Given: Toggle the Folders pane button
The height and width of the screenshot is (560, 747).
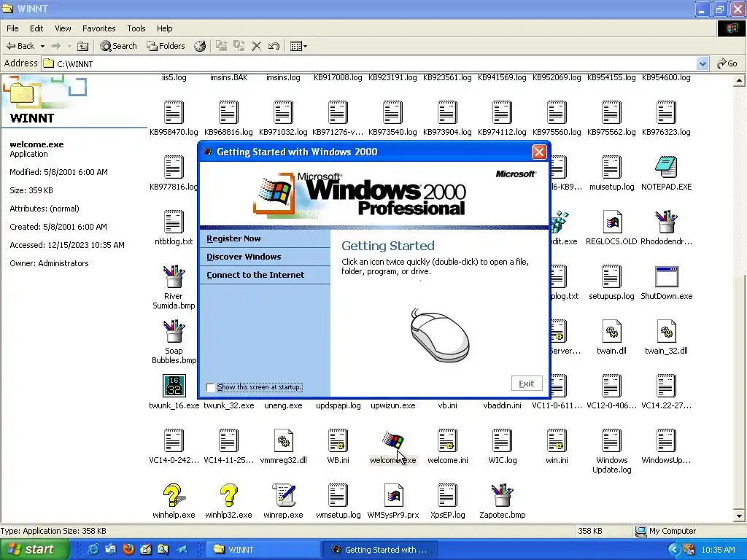Looking at the screenshot, I should (x=166, y=46).
